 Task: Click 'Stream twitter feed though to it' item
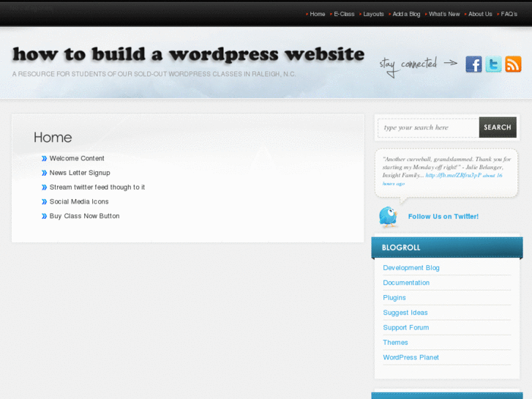pyautogui.click(x=97, y=187)
